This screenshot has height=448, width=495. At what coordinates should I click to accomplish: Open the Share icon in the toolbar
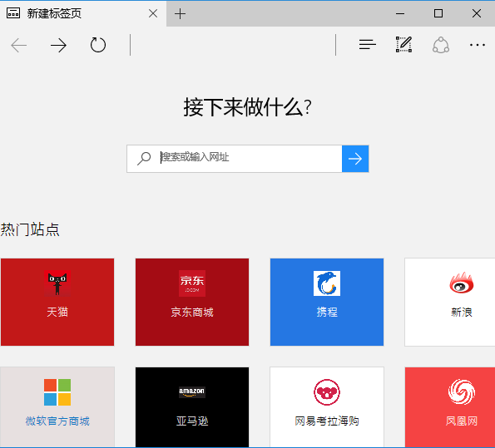[x=441, y=45]
